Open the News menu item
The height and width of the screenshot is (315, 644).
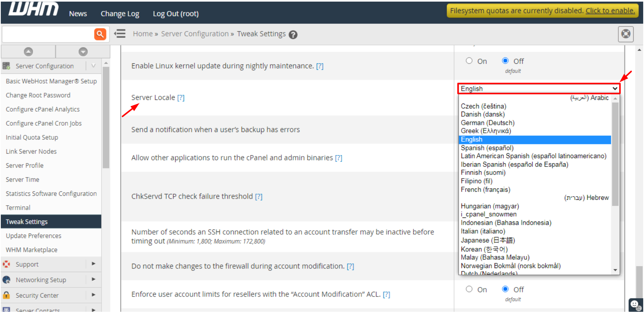coord(78,14)
